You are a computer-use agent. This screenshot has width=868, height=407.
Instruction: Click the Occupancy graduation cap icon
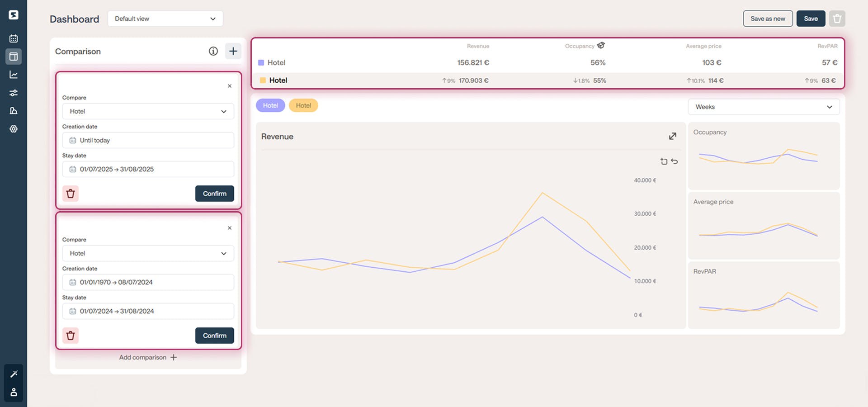[x=601, y=45]
